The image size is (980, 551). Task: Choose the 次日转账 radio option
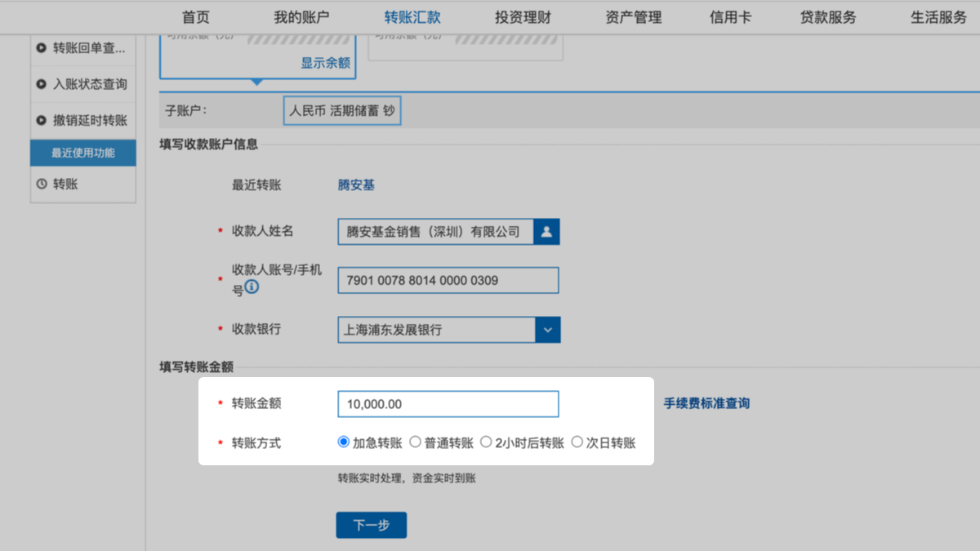click(577, 442)
